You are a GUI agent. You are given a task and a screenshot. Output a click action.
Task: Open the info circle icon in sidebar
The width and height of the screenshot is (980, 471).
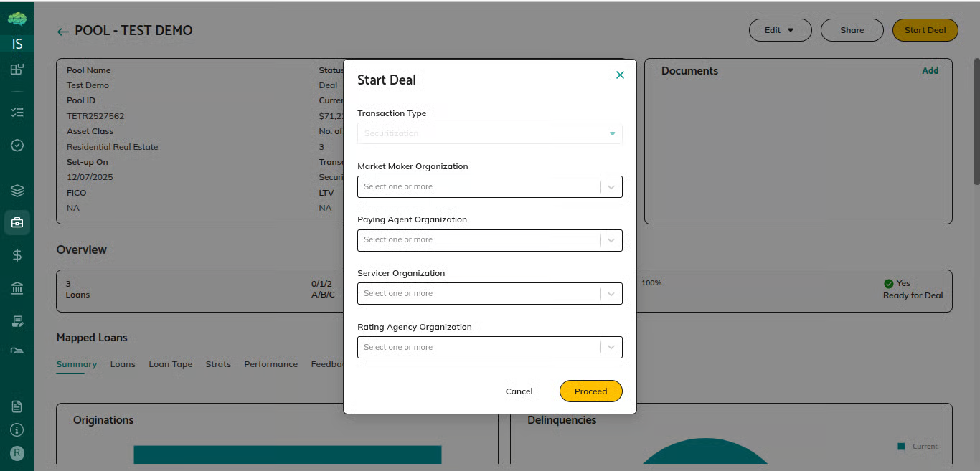pyautogui.click(x=17, y=430)
